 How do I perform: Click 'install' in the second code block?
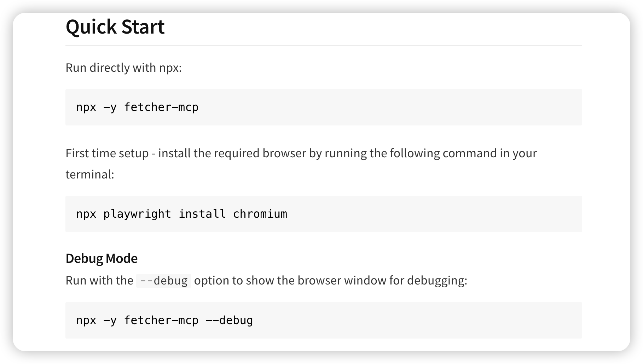(202, 214)
